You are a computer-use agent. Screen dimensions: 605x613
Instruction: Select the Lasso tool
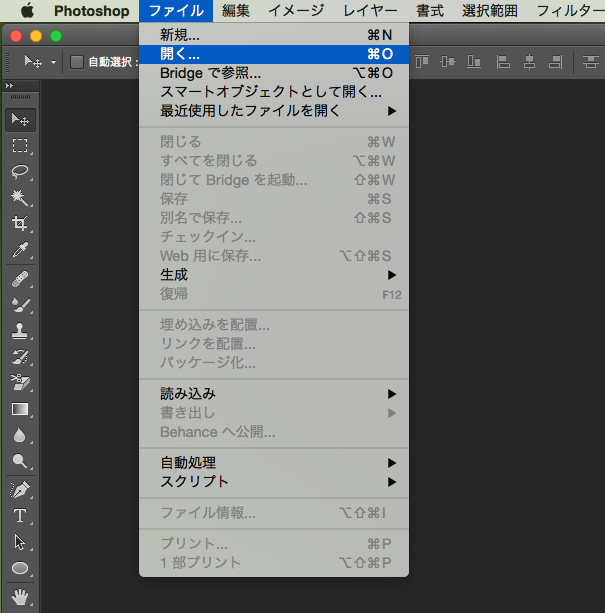20,172
